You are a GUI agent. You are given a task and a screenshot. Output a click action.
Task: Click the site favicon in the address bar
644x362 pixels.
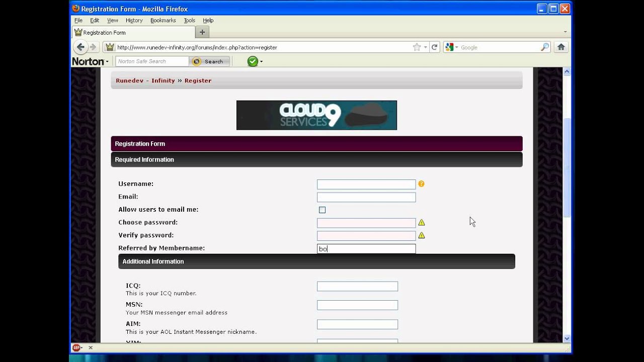[110, 47]
